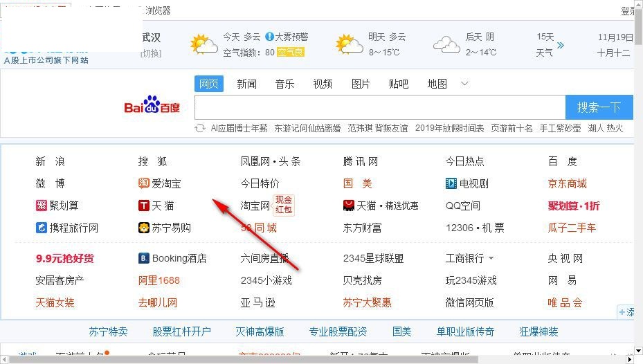Toggle the city with 切换
Screen dimensions: 643x364
(151, 53)
